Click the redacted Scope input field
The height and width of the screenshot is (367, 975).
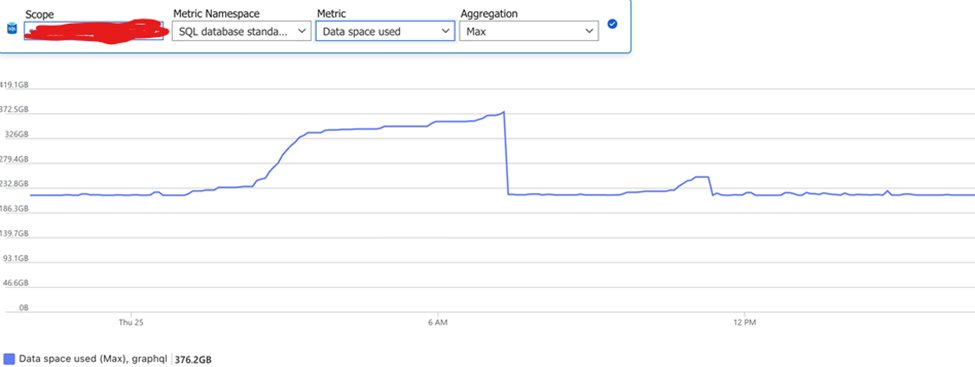(94, 31)
